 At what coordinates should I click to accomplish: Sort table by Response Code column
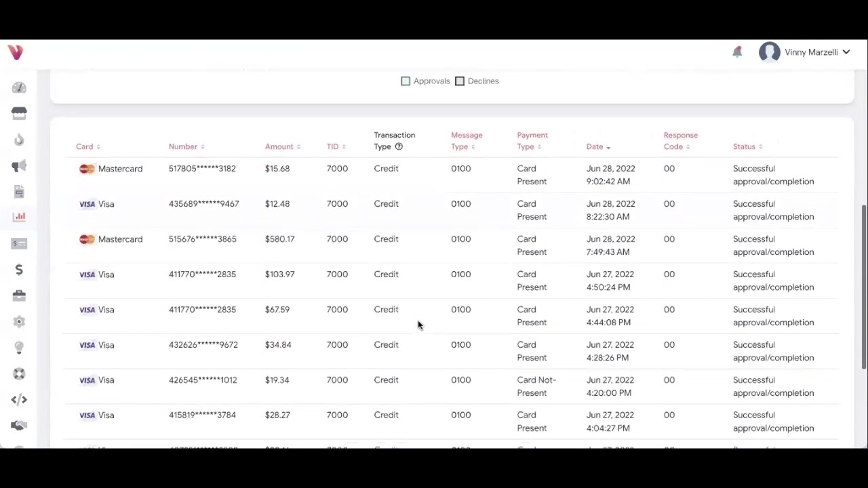pyautogui.click(x=681, y=141)
